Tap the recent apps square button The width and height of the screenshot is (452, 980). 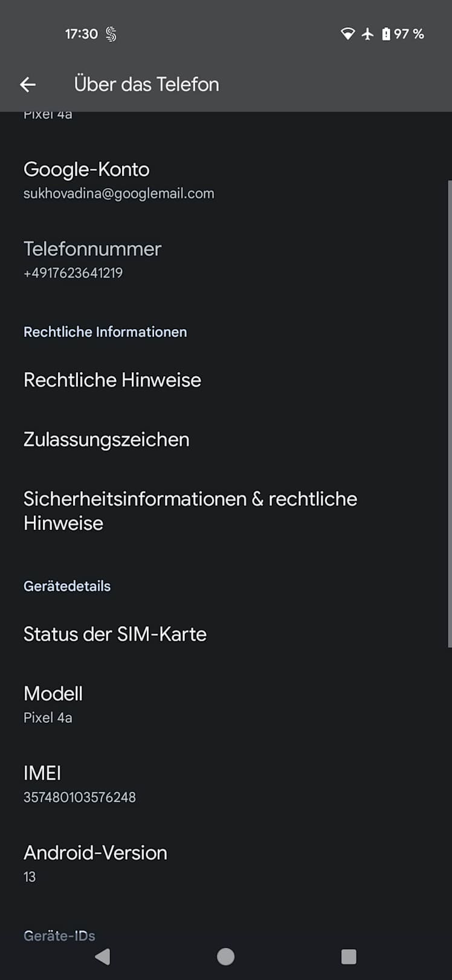point(349,956)
